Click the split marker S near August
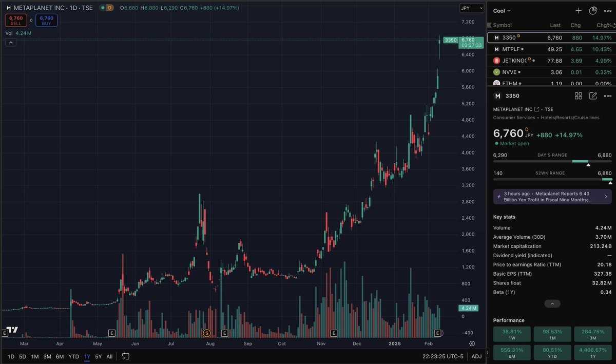 [207, 333]
